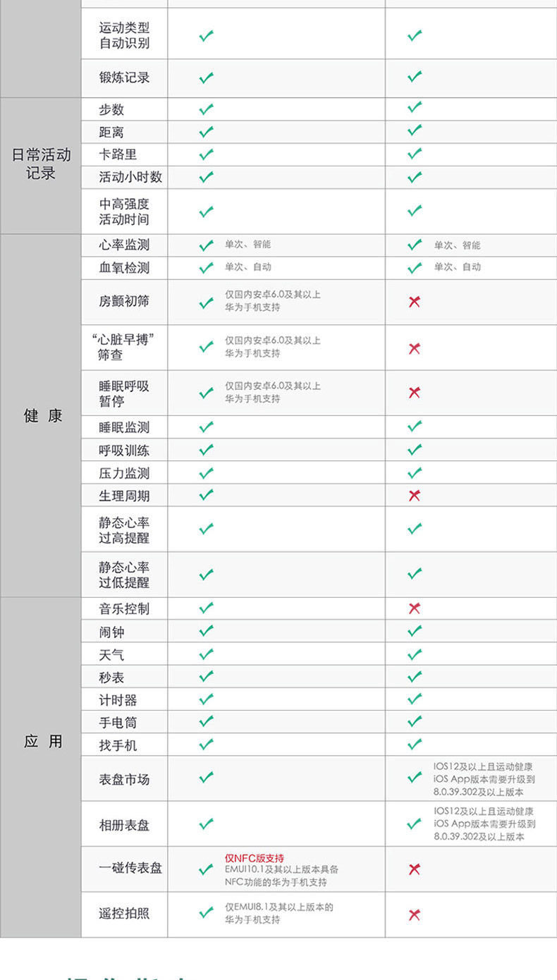Click the red cross in the 生理周期 row
The width and height of the screenshot is (557, 980).
click(x=415, y=496)
